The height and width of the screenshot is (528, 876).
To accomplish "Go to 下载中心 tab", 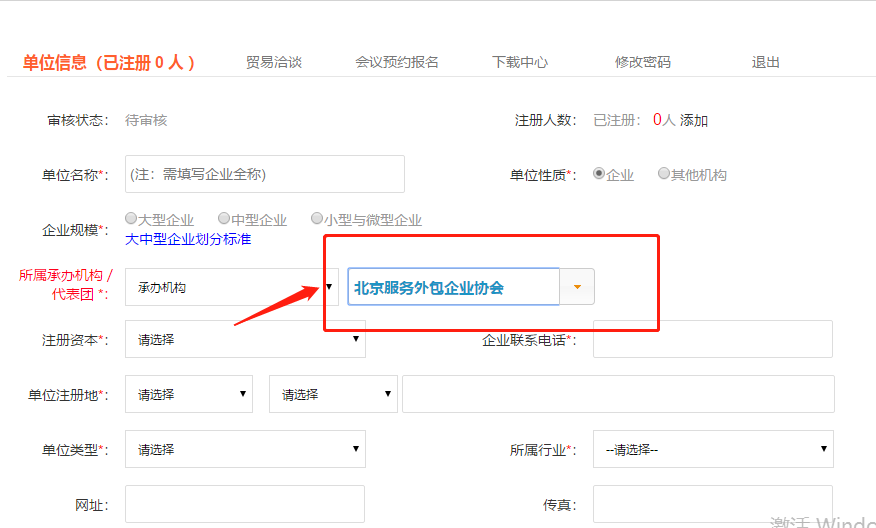I will 520,62.
